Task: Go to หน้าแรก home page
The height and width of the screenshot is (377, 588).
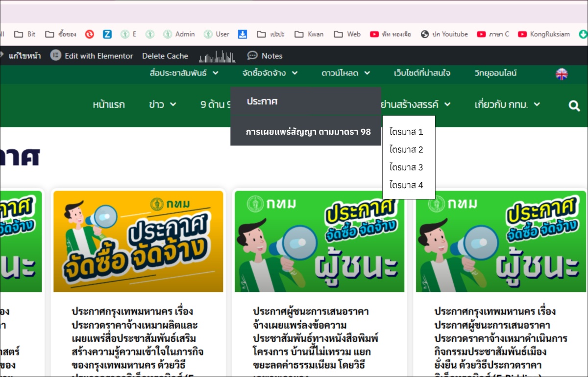Action: coord(109,104)
